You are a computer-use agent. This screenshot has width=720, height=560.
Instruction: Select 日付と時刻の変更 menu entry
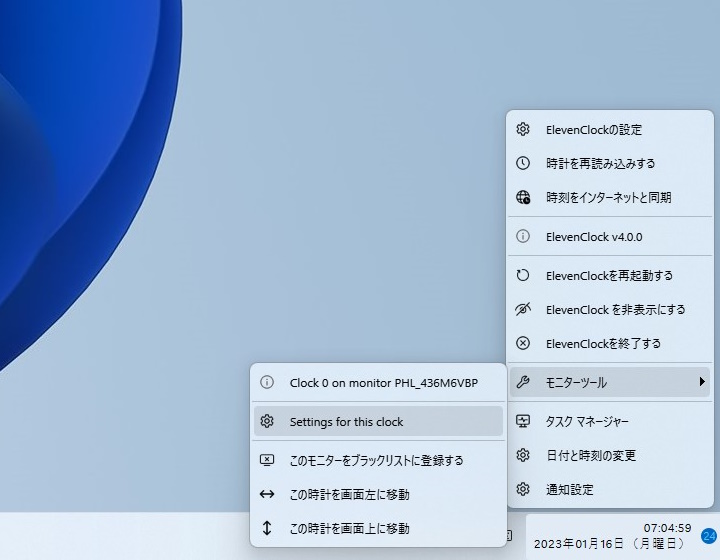(610, 455)
